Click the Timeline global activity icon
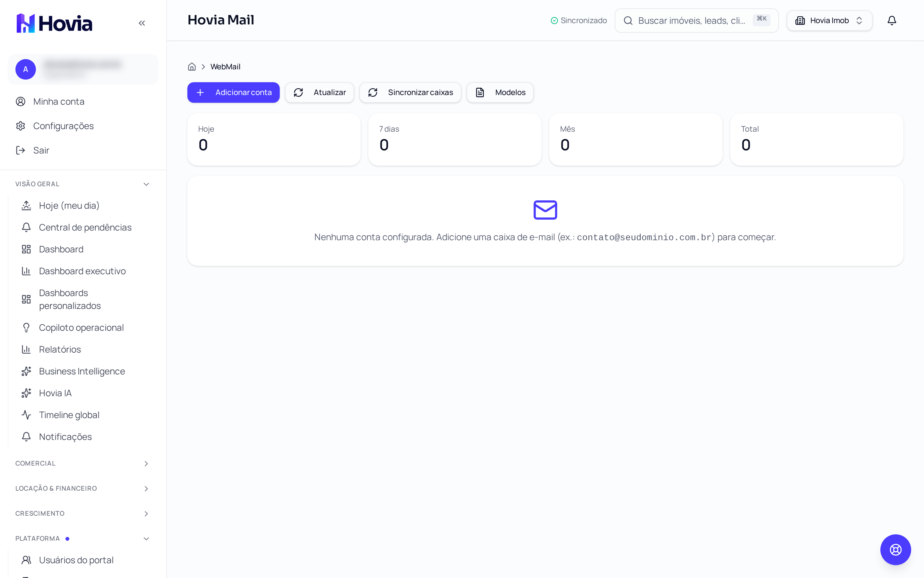The width and height of the screenshot is (924, 578). pyautogui.click(x=26, y=415)
